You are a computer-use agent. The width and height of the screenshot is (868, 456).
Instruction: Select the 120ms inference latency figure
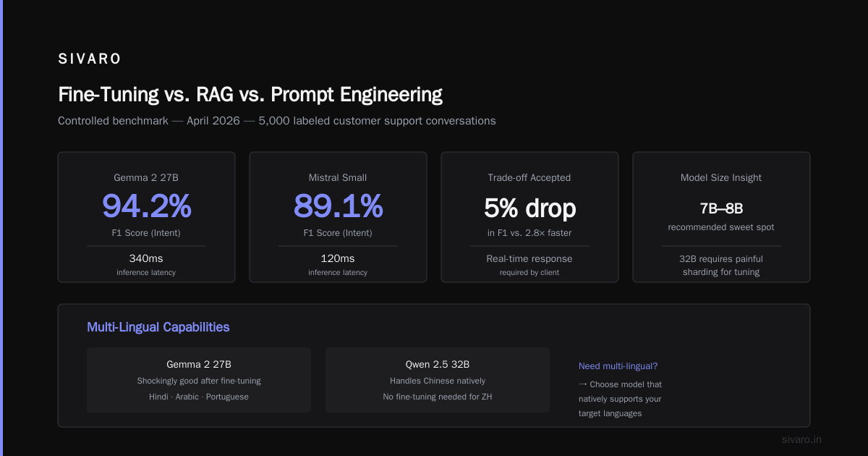coord(338,258)
